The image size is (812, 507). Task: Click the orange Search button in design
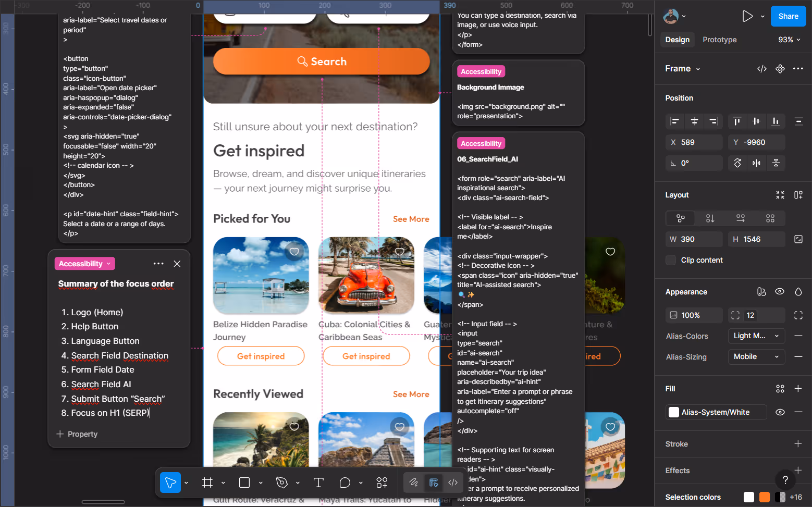(x=322, y=61)
